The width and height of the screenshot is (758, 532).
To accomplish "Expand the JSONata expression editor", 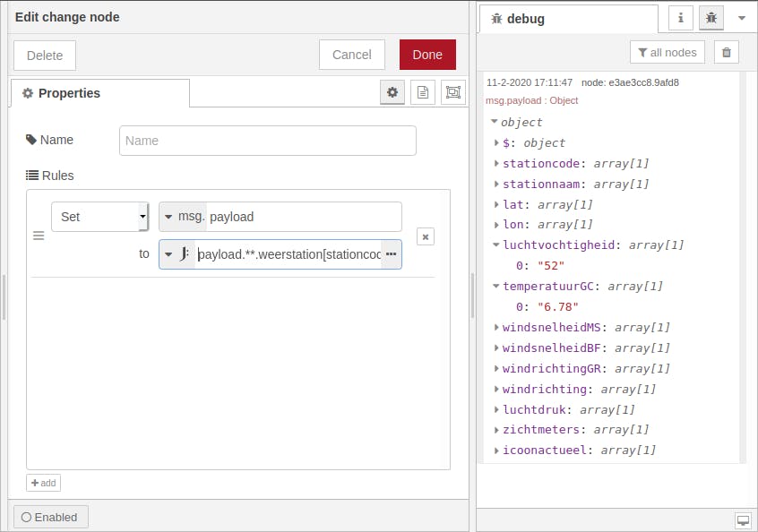I will pos(391,254).
